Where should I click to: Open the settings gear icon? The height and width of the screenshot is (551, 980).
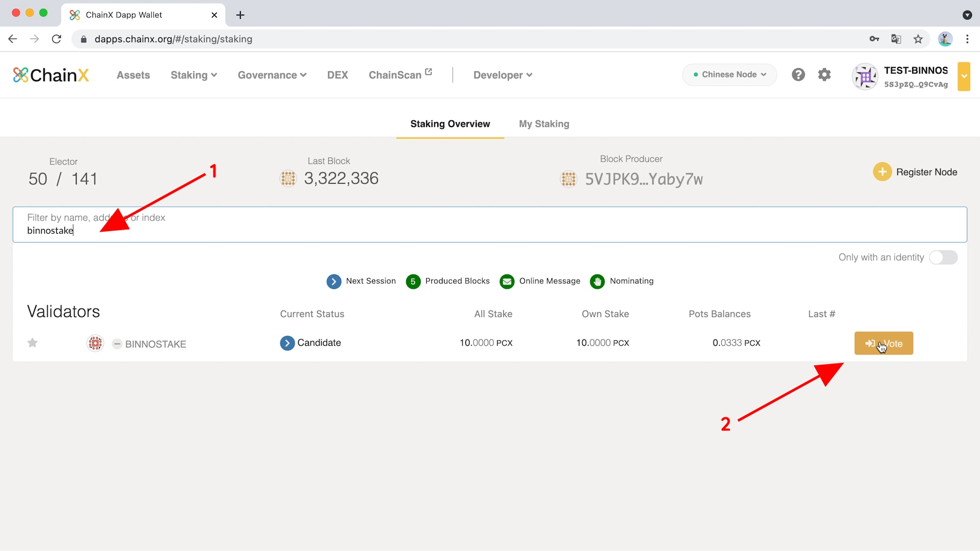pos(824,74)
